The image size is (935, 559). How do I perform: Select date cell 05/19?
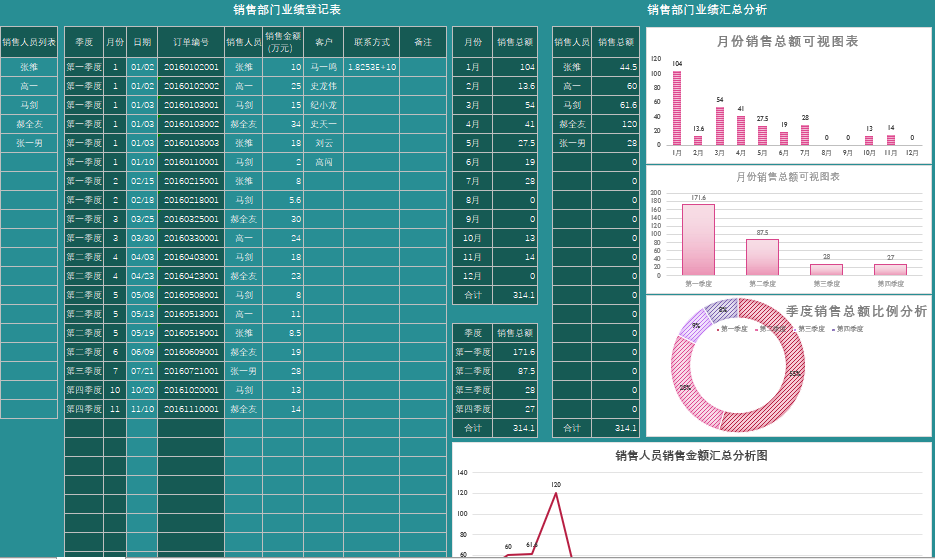point(142,333)
